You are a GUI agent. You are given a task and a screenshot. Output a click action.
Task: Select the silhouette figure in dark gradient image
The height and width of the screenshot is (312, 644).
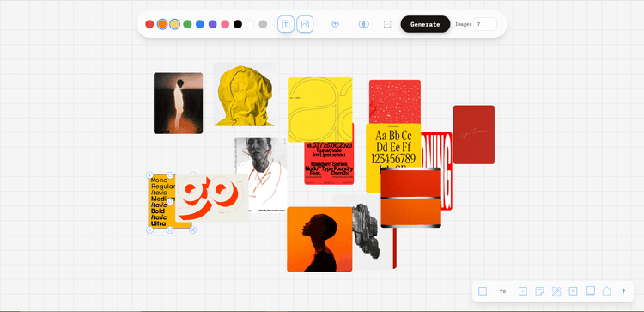click(x=179, y=103)
